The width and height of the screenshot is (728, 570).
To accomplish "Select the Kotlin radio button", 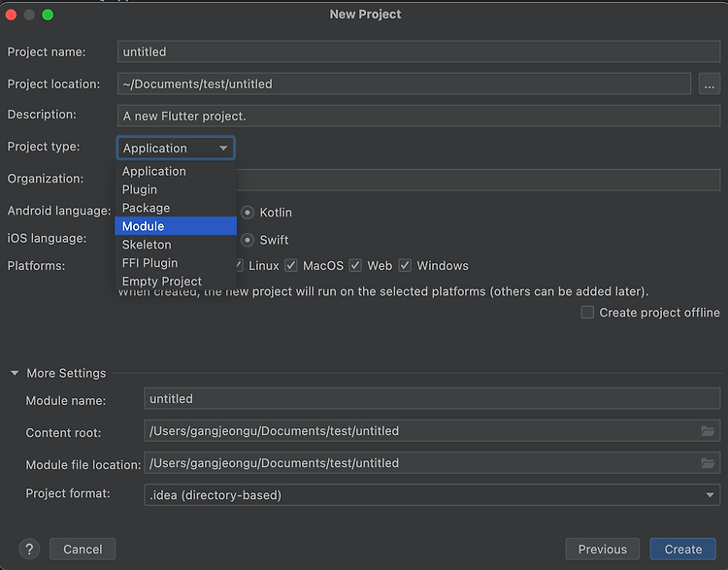I will (248, 213).
